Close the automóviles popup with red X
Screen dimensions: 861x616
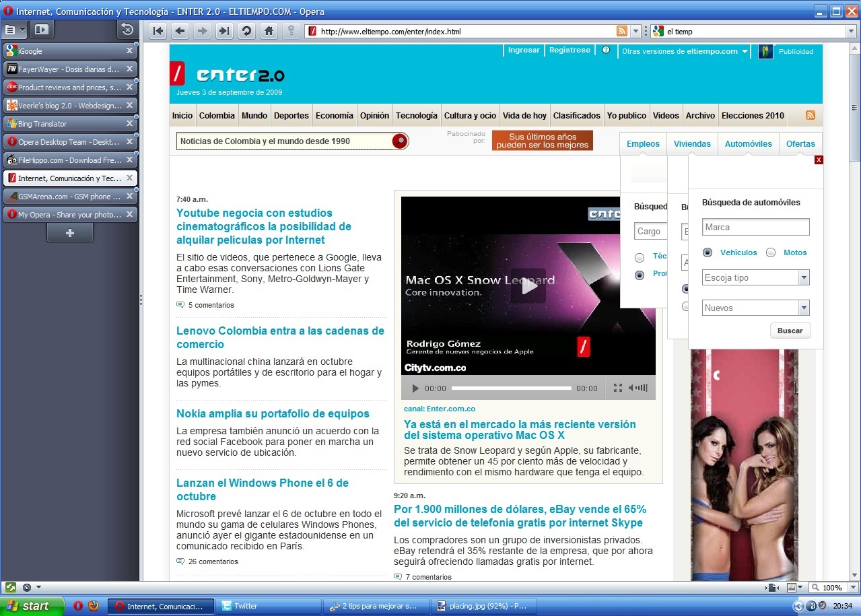pyautogui.click(x=819, y=160)
